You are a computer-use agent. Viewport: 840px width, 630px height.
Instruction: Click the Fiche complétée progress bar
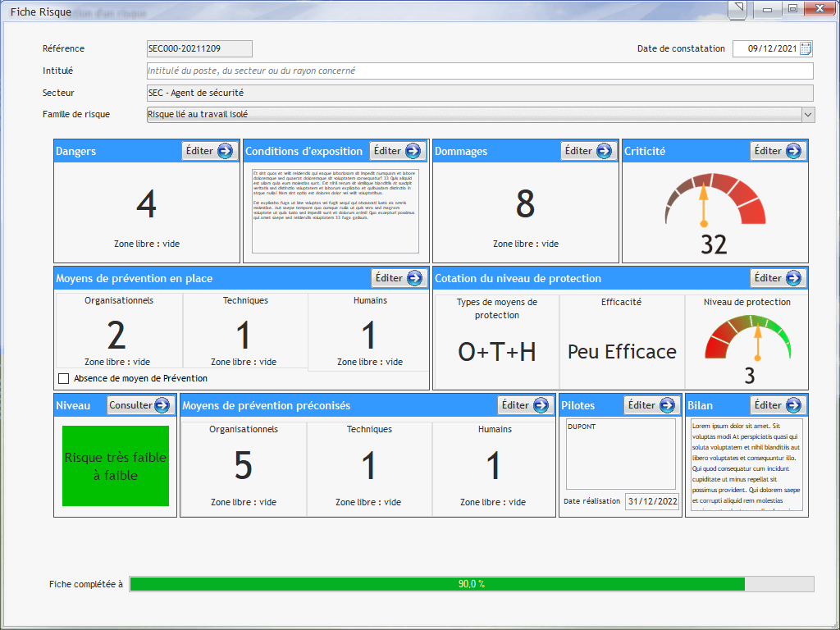(x=471, y=584)
